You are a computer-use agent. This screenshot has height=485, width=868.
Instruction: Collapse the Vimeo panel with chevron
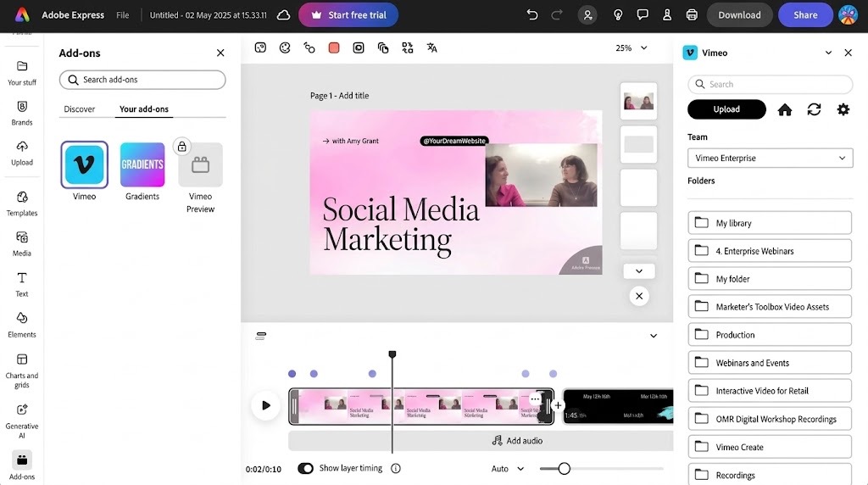[x=828, y=53]
